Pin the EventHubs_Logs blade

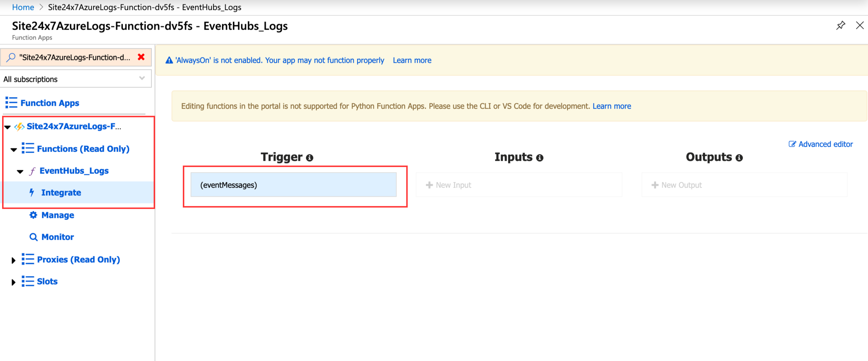(x=841, y=25)
